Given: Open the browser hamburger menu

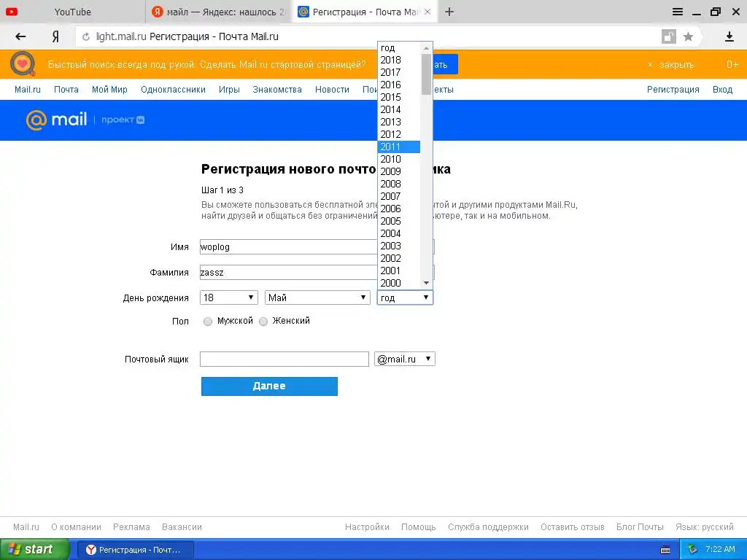Looking at the screenshot, I should click(x=678, y=12).
